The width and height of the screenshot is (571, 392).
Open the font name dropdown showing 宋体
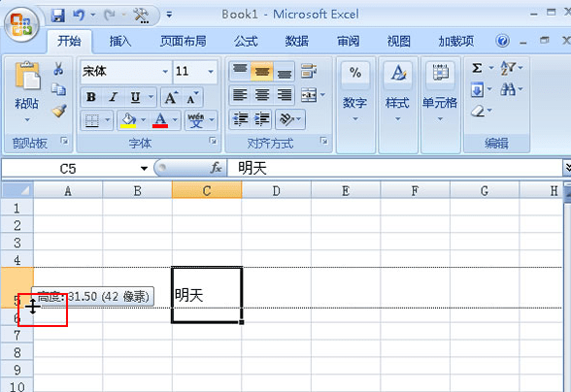165,72
